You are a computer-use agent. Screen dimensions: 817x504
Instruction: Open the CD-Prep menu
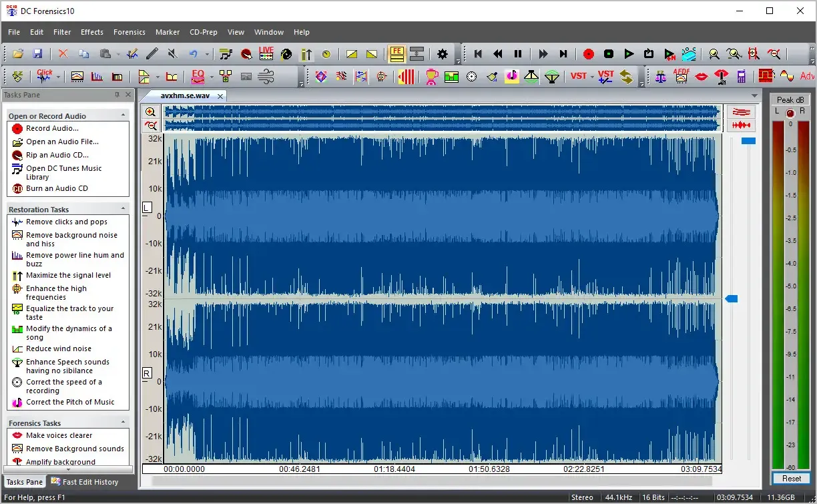point(203,32)
